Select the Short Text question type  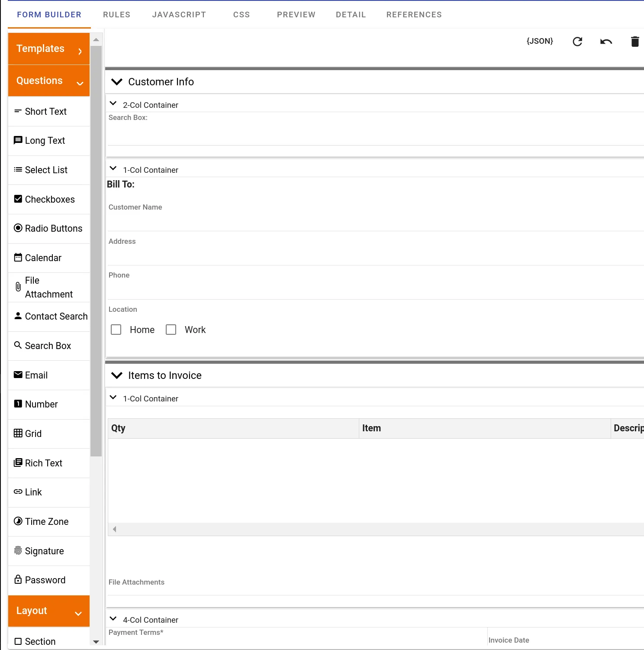pyautogui.click(x=45, y=111)
